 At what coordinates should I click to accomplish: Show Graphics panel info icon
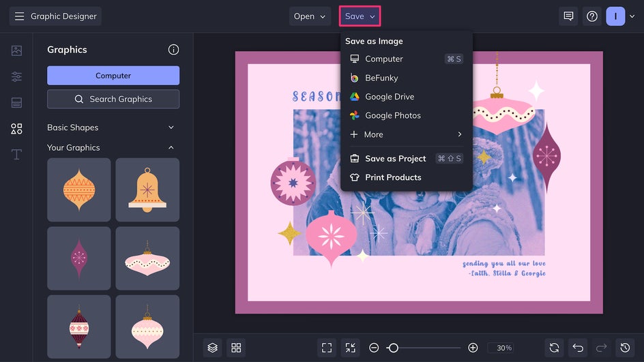point(173,50)
